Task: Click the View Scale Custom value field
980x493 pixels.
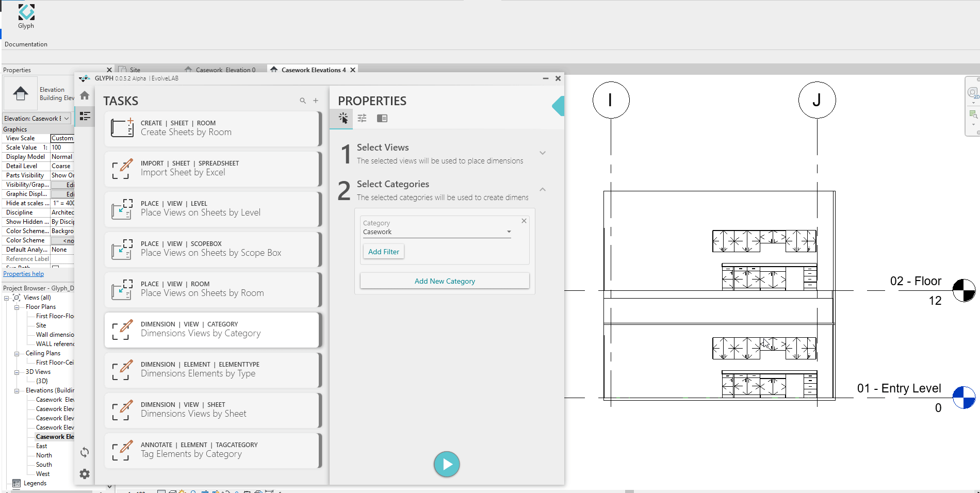Action: coord(62,138)
